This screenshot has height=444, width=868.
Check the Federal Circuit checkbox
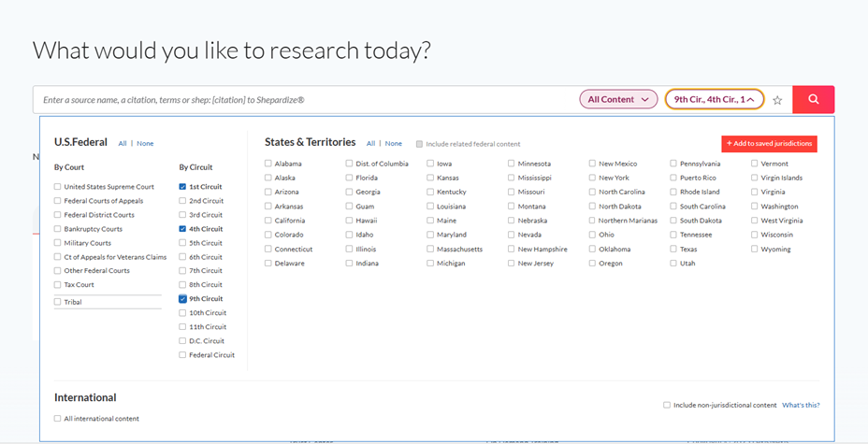point(183,355)
